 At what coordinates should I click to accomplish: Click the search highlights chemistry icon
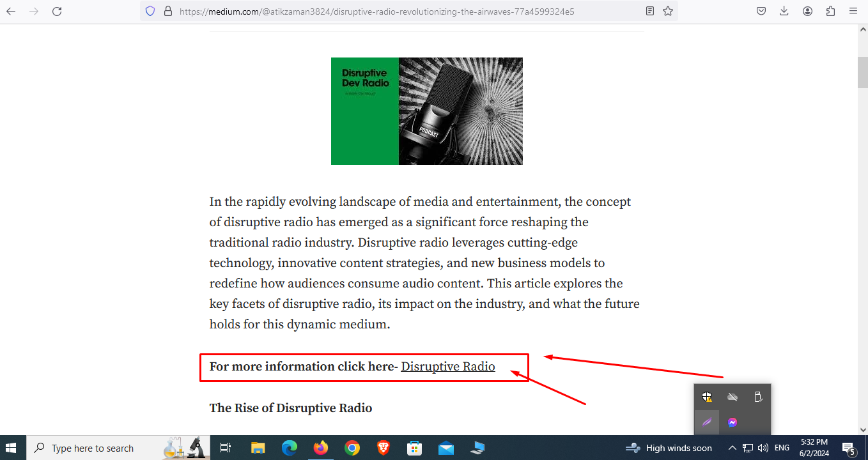[183, 448]
